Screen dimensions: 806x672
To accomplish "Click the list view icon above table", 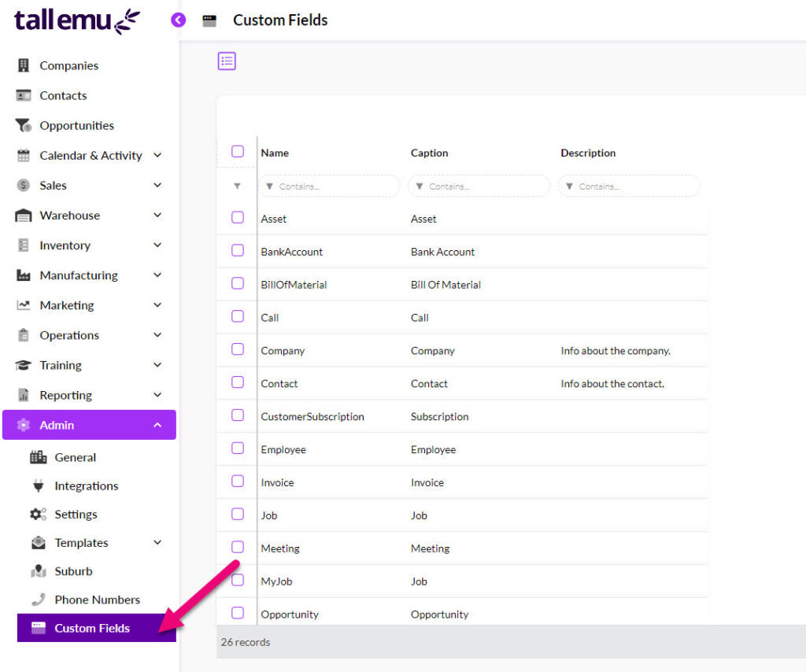I will (x=227, y=61).
